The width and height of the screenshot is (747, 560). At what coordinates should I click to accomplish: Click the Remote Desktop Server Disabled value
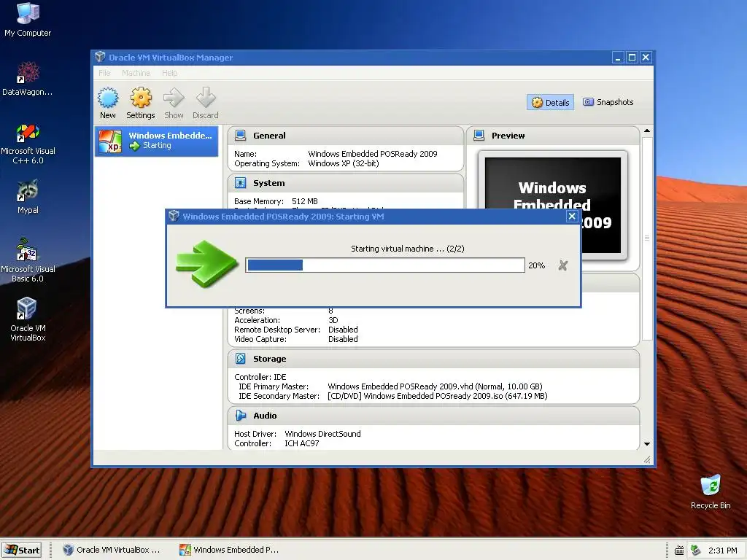tap(343, 330)
